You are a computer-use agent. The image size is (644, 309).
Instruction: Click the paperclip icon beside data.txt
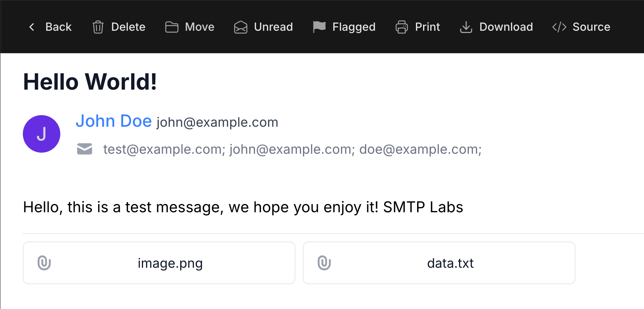(324, 263)
